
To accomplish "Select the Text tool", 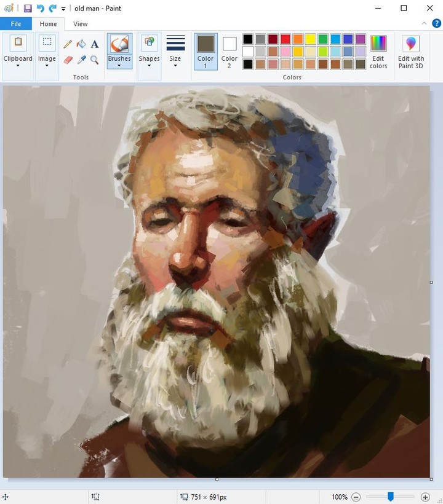I will click(x=95, y=44).
